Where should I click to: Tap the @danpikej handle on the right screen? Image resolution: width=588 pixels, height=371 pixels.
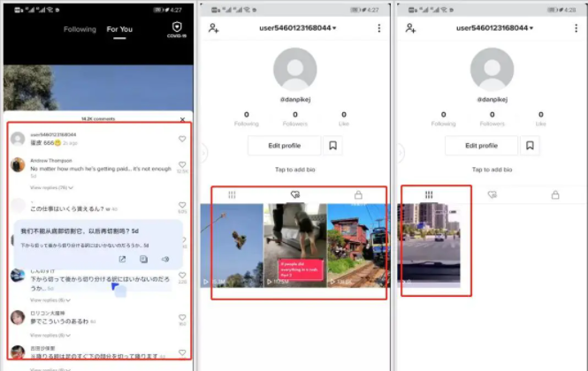click(492, 99)
